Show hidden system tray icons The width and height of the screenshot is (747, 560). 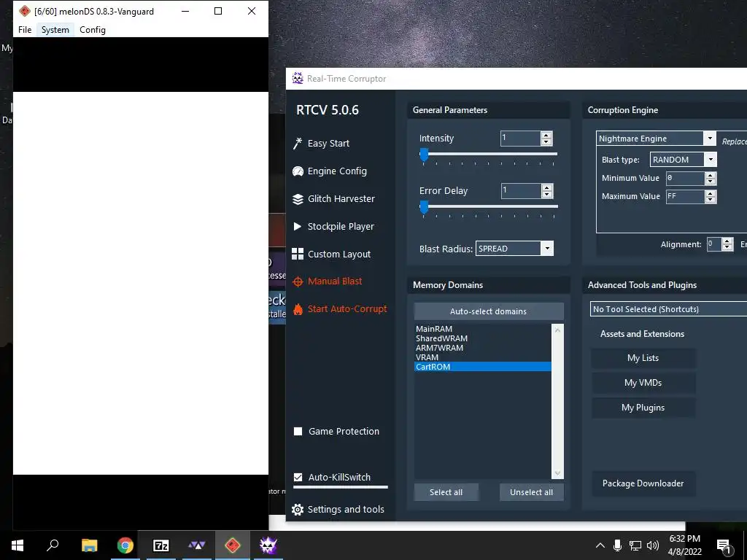pos(600,545)
